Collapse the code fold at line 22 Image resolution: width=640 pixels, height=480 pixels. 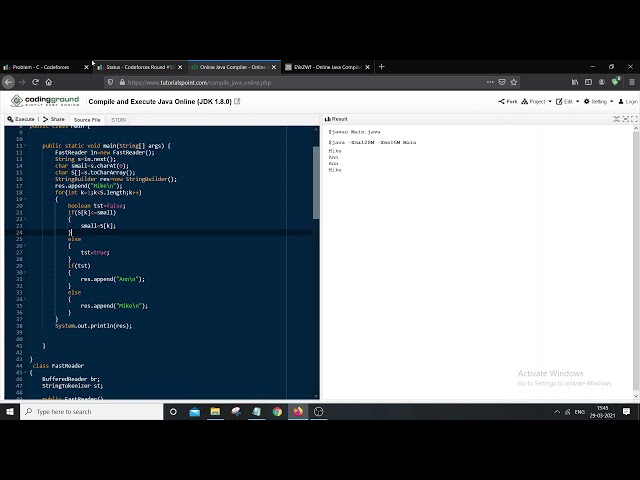pyautogui.click(x=25, y=219)
